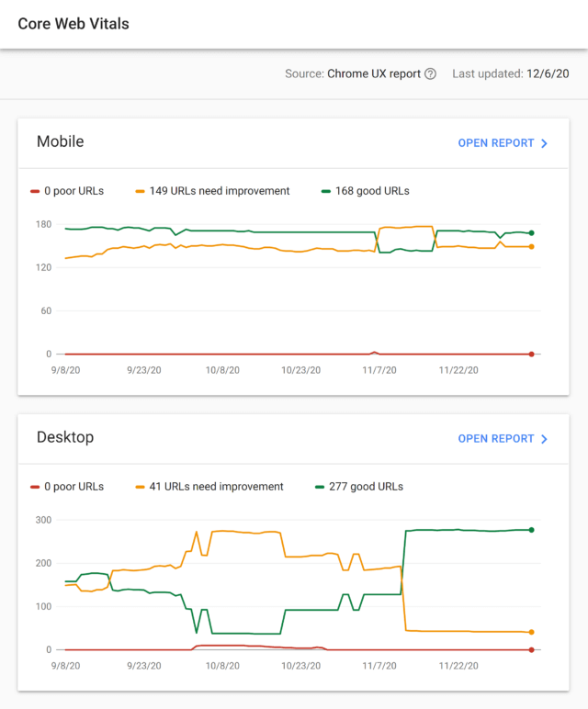
Task: Click the '60' axis label on Mobile chart
Action: coord(46,311)
